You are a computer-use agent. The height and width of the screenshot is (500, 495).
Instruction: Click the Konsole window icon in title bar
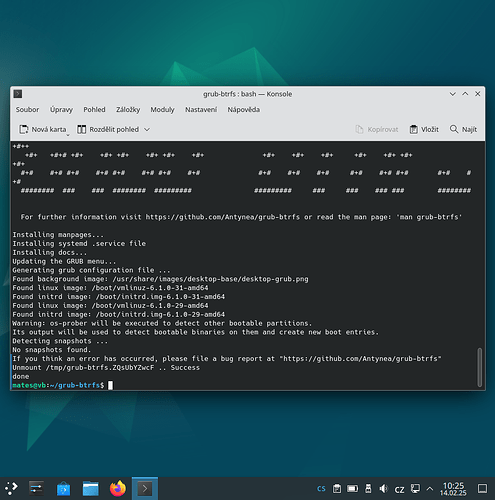point(18,94)
